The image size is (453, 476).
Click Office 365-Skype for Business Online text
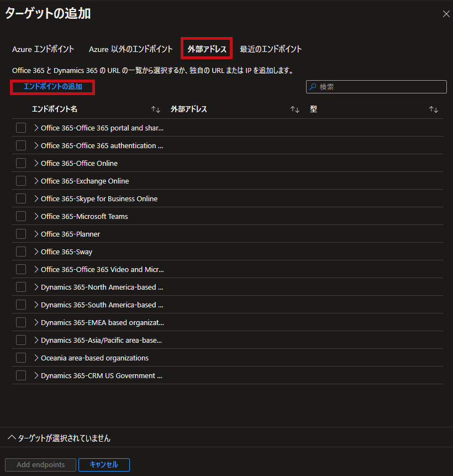tap(99, 199)
